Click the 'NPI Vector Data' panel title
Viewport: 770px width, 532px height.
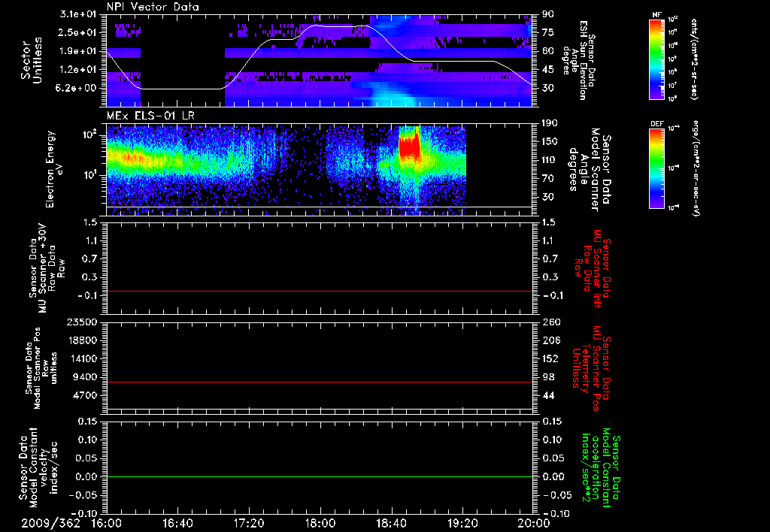click(x=153, y=7)
